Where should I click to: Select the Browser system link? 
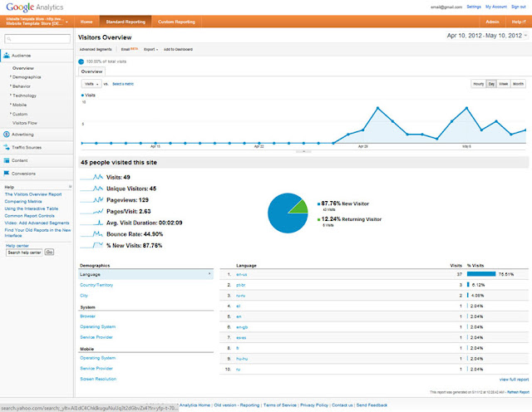click(87, 316)
